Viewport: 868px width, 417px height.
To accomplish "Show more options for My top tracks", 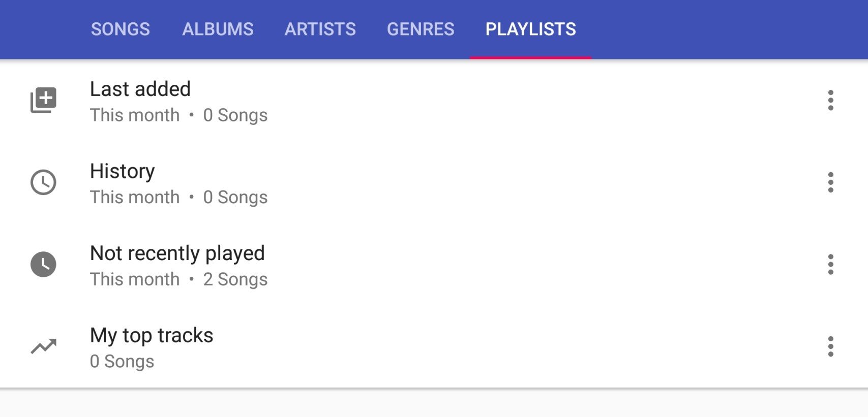I will (830, 346).
